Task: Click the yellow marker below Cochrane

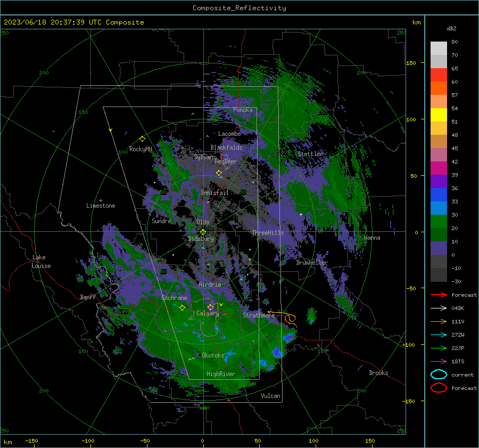Action: 182,308
